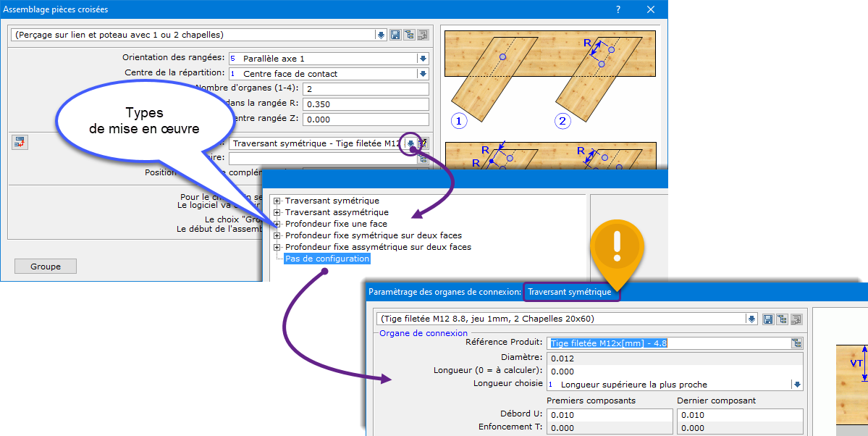The height and width of the screenshot is (436, 868).
Task: Click the Nombre d'organes input field
Action: pyautogui.click(x=366, y=89)
